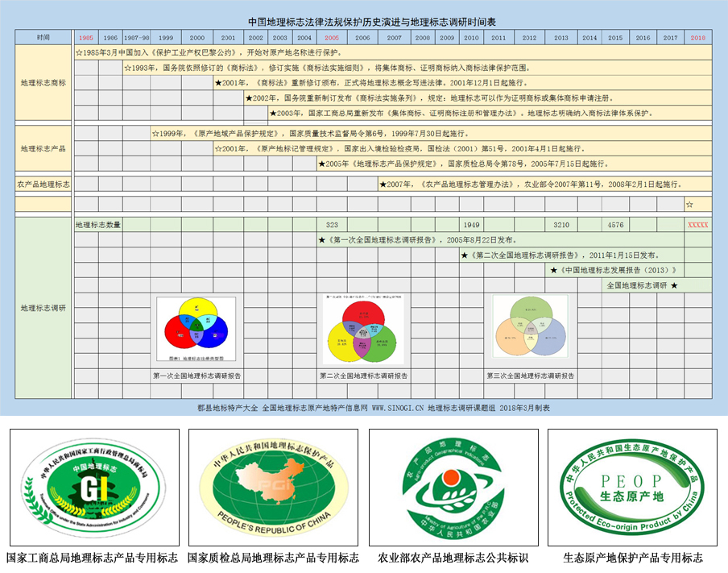
Task: Click the chart title 中国地理标志法律法规保护历史演进
Action: (325, 22)
